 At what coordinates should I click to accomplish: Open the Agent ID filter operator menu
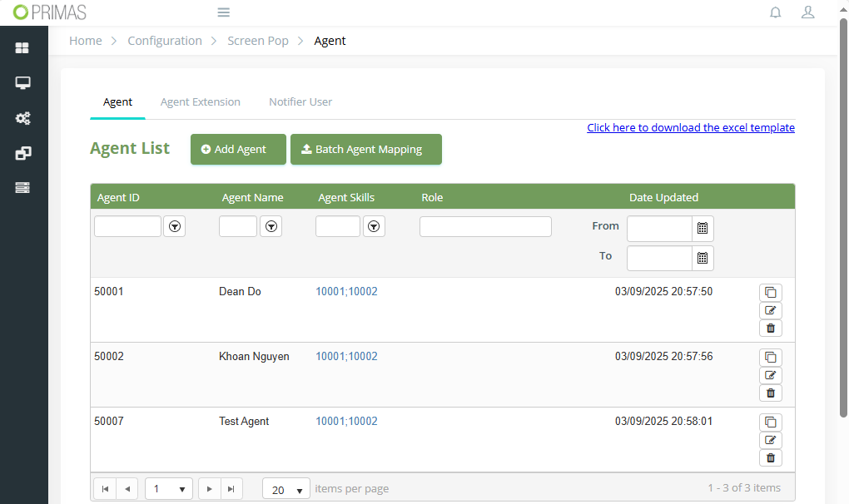pos(174,226)
